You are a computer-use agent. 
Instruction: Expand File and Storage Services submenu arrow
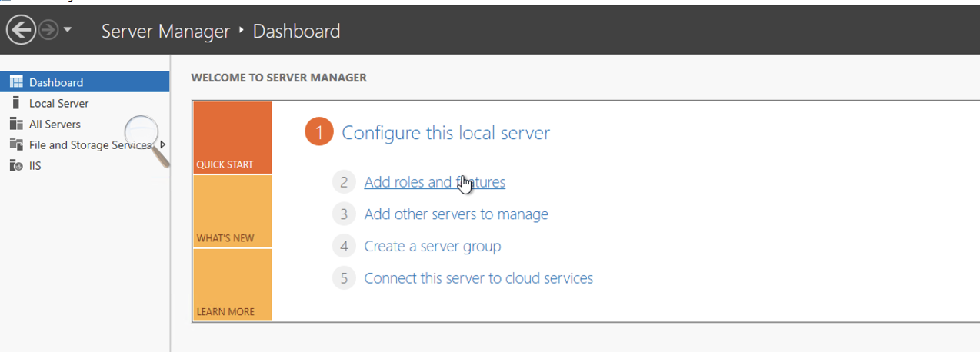[163, 144]
